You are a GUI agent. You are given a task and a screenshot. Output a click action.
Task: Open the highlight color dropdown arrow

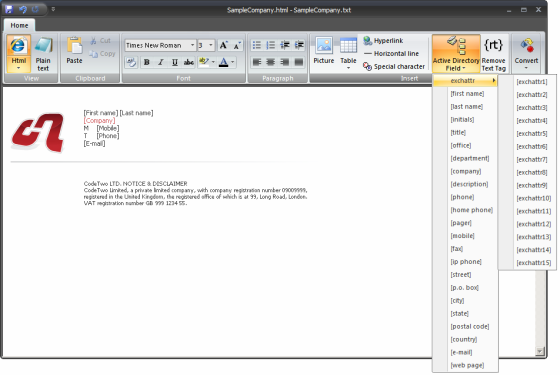click(213, 62)
